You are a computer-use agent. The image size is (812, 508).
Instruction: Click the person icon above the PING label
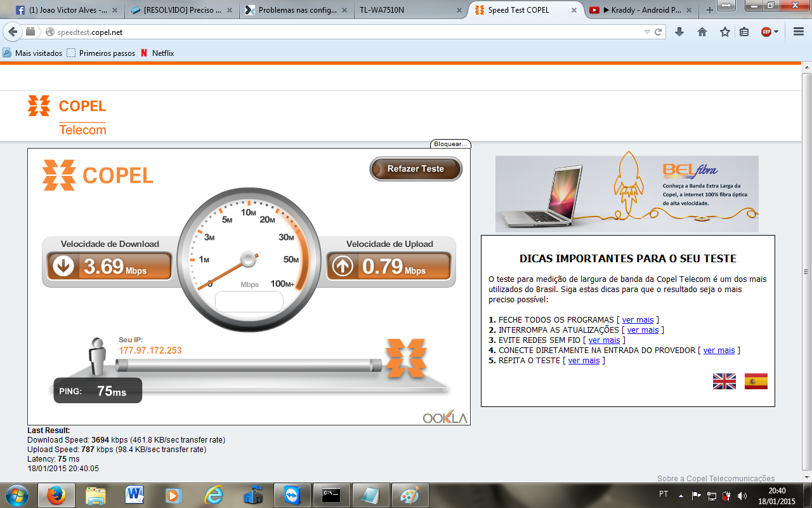97,356
